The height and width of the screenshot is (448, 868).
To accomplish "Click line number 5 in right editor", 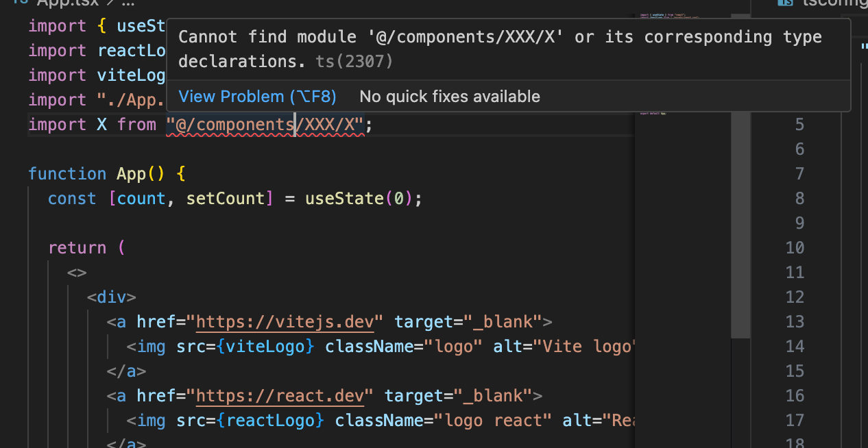I will click(799, 124).
